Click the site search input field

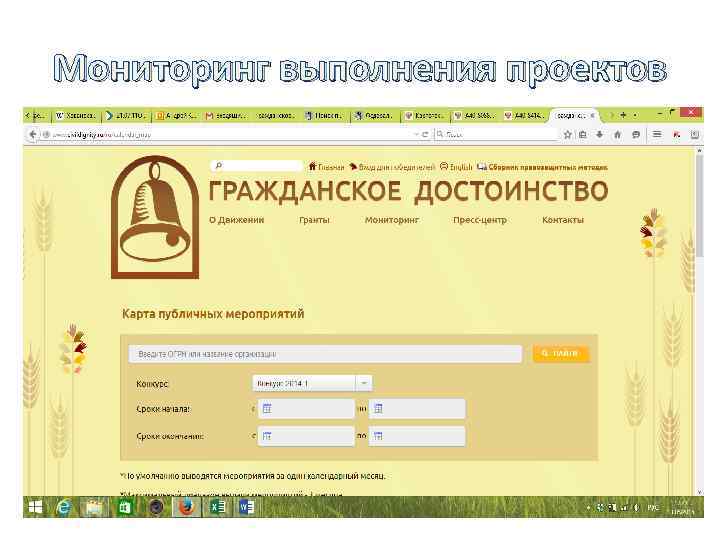coord(256,166)
